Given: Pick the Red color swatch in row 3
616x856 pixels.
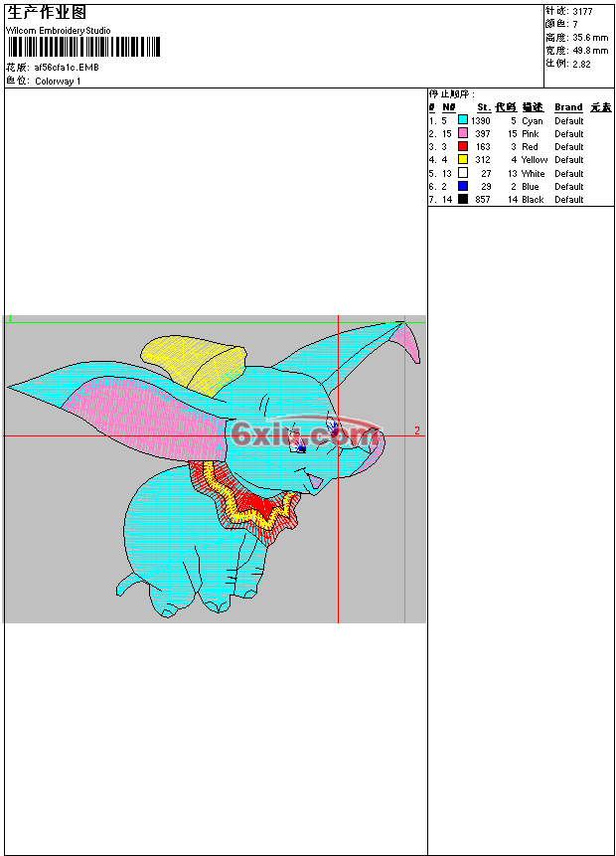Looking at the screenshot, I should [463, 146].
